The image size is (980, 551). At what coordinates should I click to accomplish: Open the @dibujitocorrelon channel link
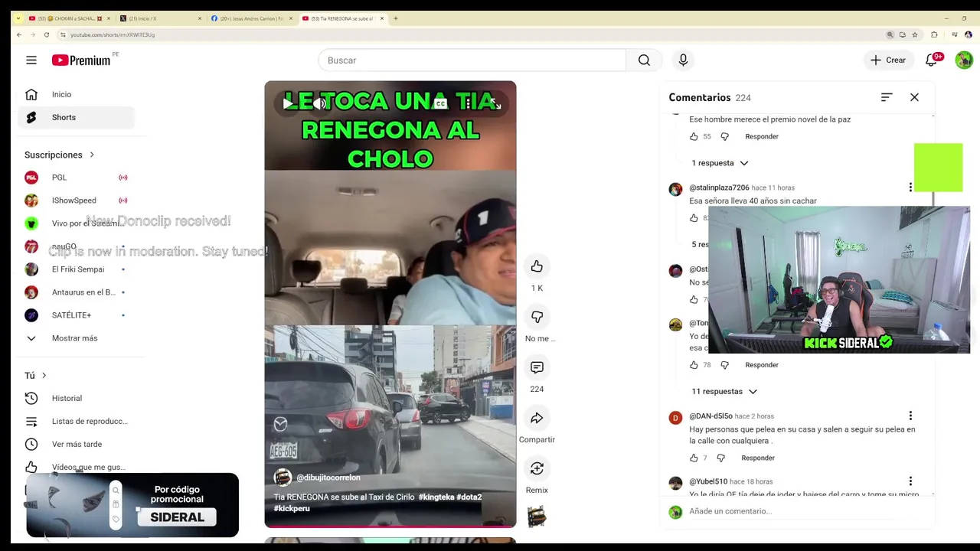pos(328,478)
